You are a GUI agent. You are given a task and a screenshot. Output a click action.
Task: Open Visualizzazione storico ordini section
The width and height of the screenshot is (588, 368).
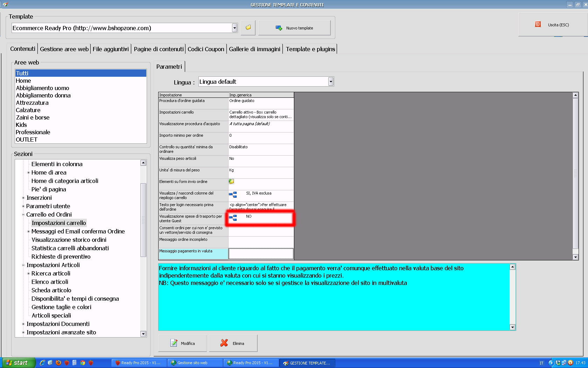[69, 240]
